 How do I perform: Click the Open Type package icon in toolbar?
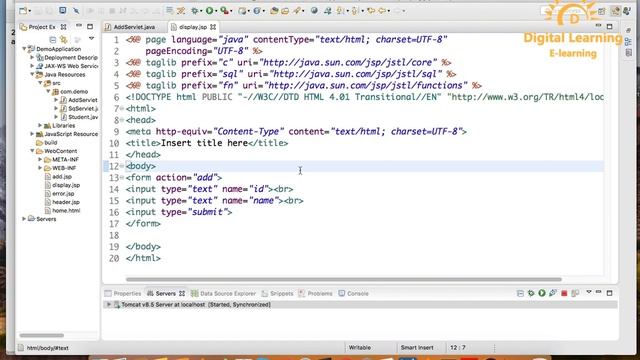[274, 11]
